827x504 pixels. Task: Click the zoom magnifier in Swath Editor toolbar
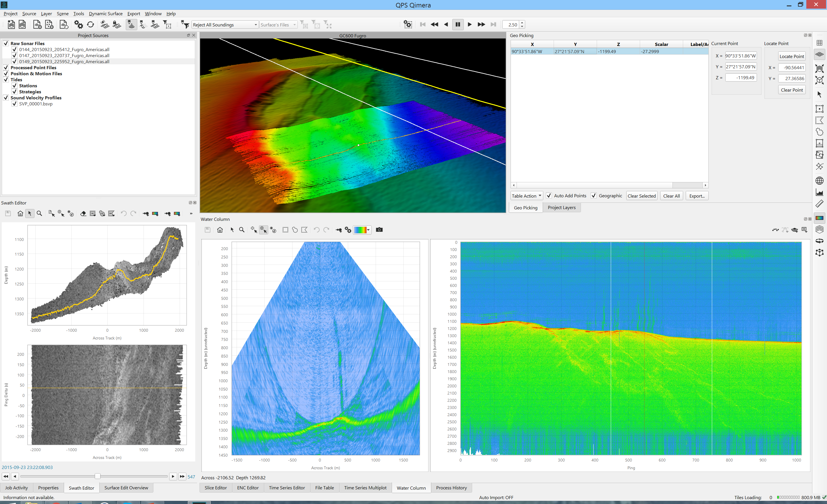(39, 213)
